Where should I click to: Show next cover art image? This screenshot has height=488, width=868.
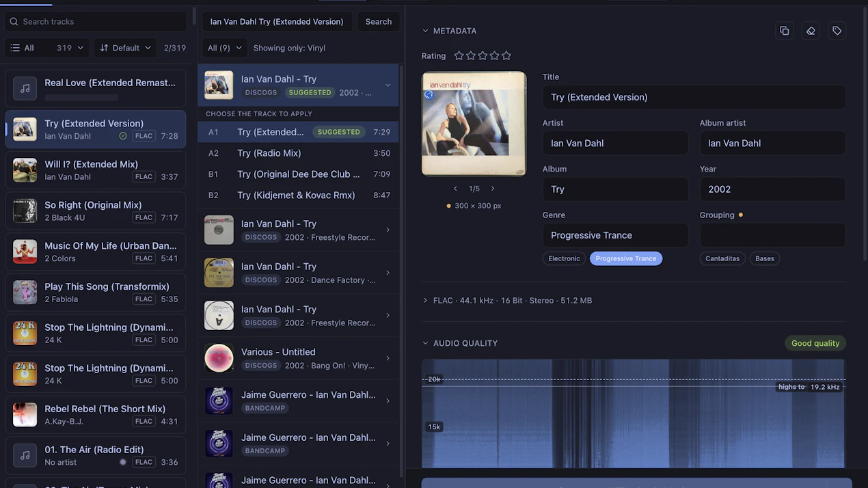(x=493, y=189)
